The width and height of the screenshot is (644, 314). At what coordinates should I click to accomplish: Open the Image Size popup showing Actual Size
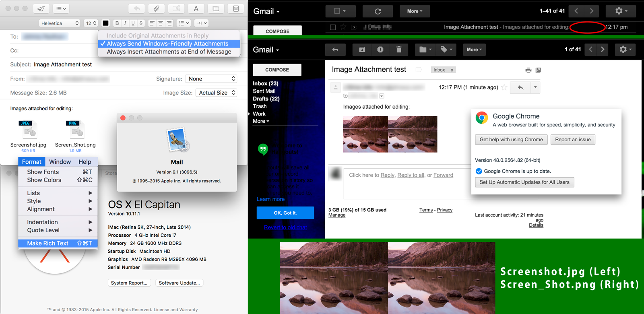click(216, 93)
